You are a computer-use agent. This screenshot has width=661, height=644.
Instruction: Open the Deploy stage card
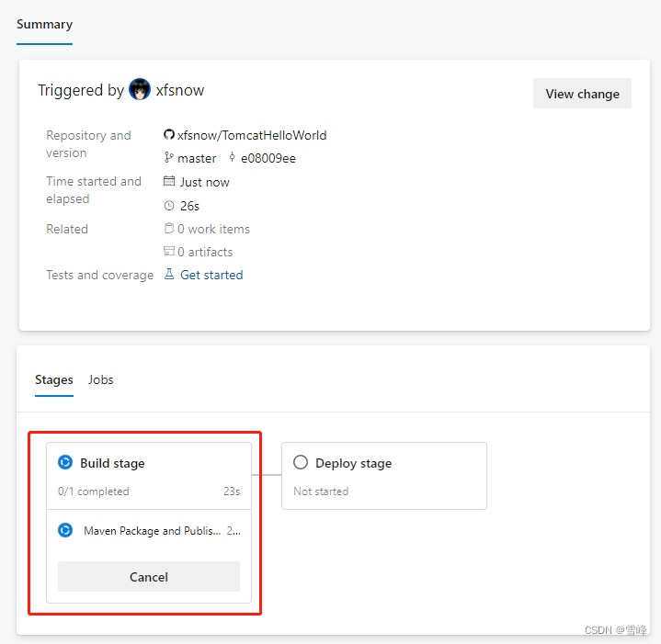[384, 476]
